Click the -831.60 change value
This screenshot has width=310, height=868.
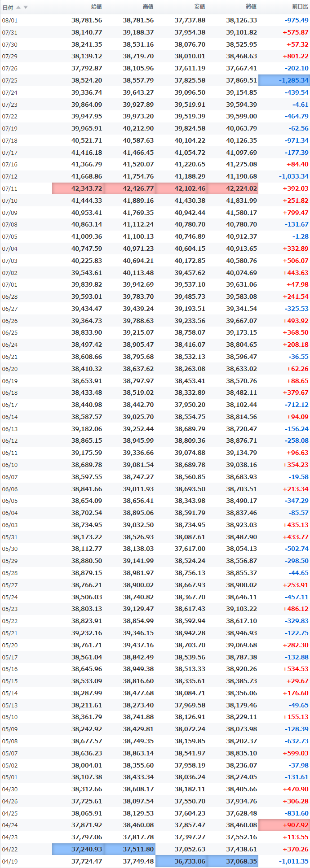tap(297, 813)
